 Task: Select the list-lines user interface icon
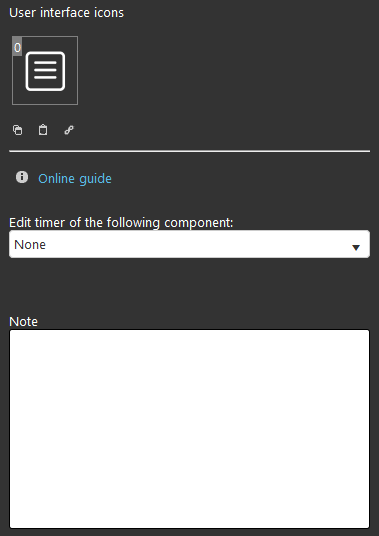(45, 71)
